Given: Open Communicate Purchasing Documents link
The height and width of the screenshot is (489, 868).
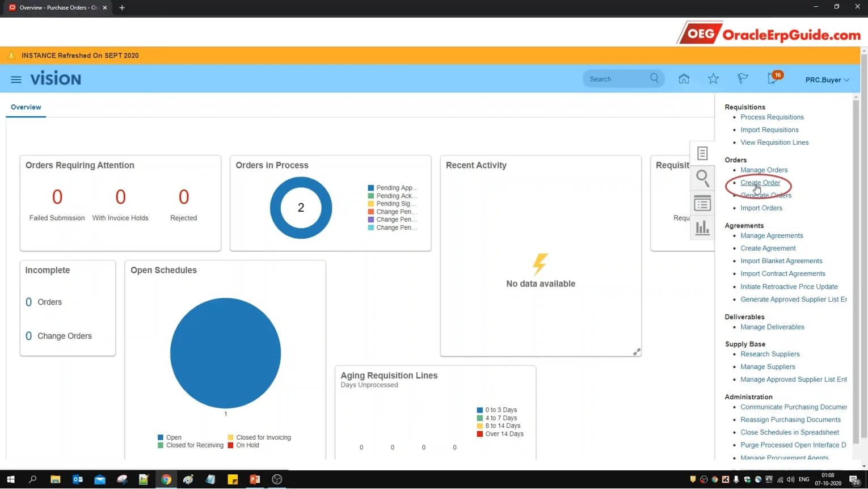Looking at the screenshot, I should click(793, 407).
